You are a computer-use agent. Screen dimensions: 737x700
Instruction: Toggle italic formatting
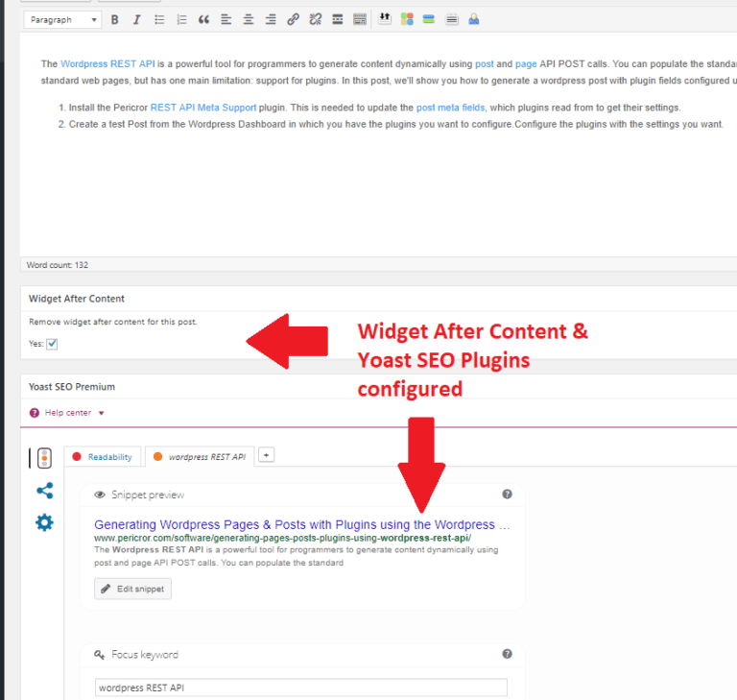(x=137, y=20)
